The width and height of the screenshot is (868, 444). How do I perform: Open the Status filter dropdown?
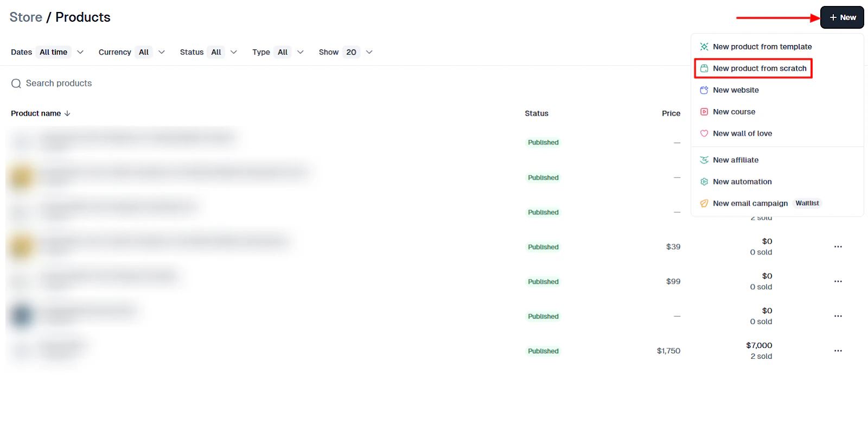click(209, 52)
